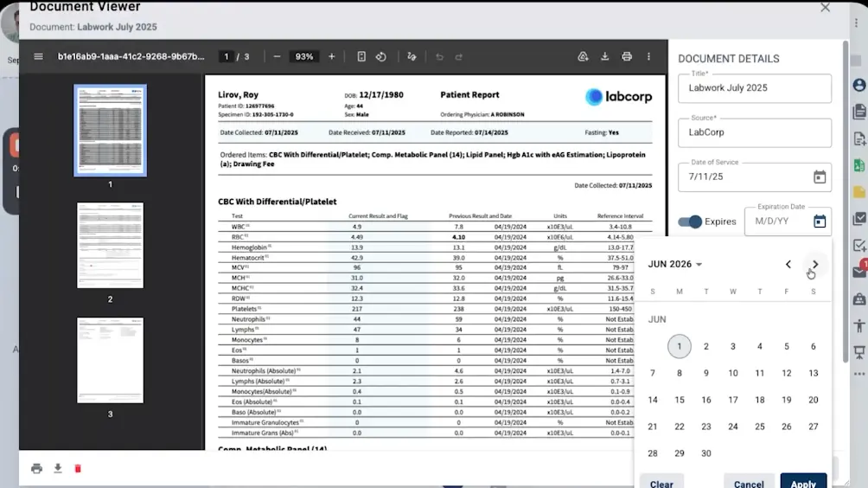This screenshot has width=868, height=488.
Task: Click the Source field LabCorp
Action: (755, 132)
